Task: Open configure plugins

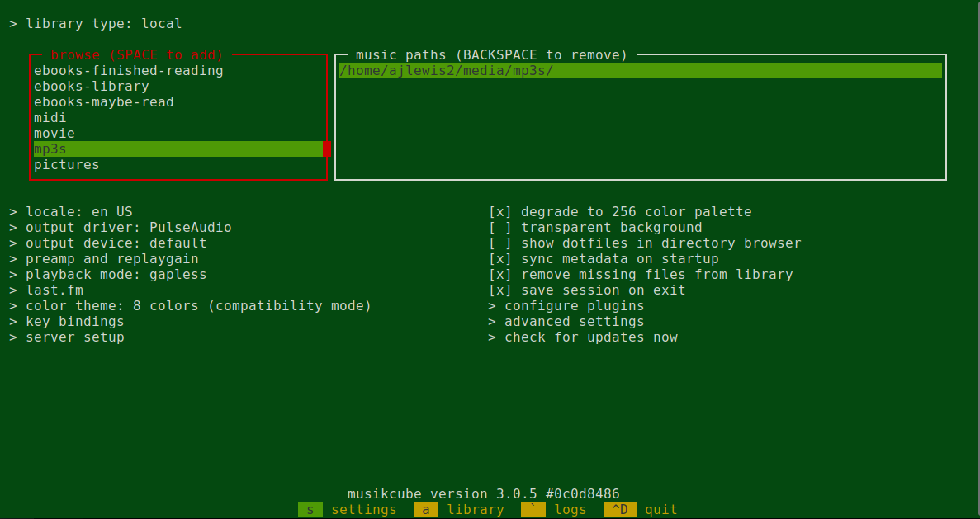Action: tap(566, 305)
